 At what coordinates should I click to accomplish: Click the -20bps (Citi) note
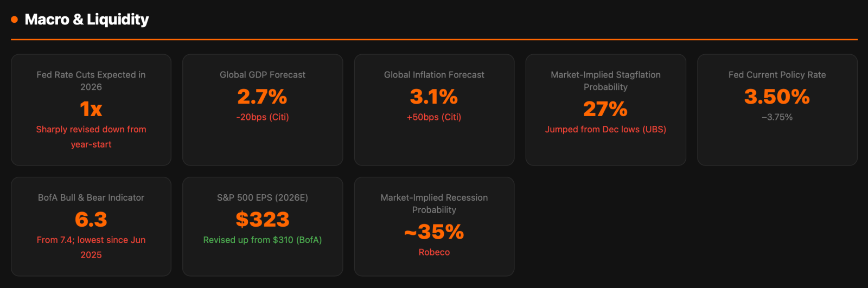(x=263, y=117)
